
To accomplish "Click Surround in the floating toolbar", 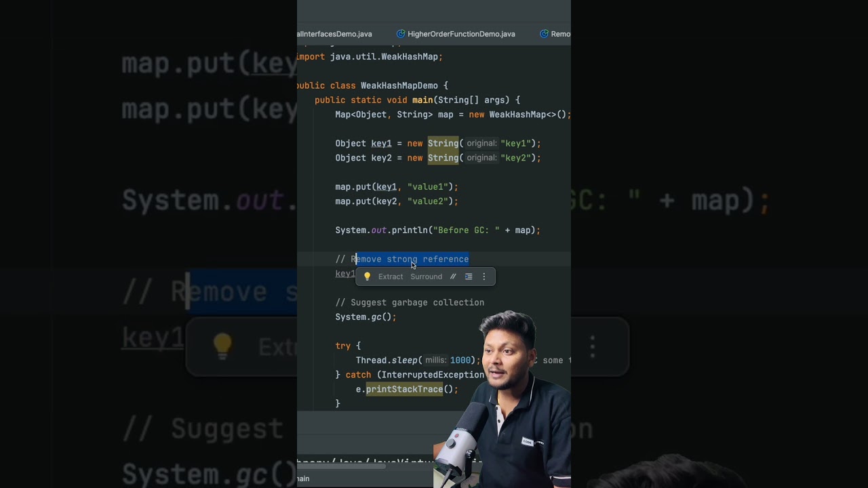I will [x=426, y=277].
